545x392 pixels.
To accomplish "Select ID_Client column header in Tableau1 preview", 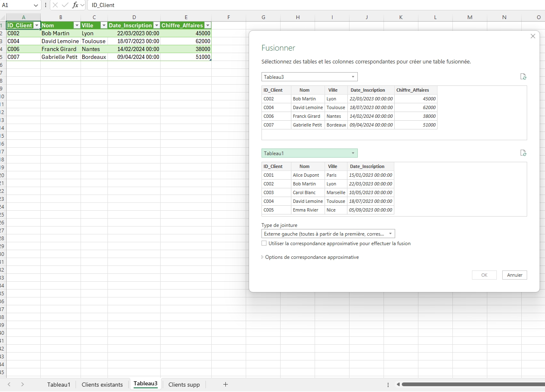I will point(273,166).
